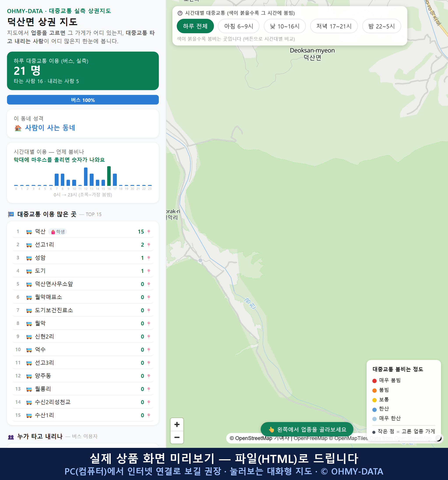
Task: Choose the 낮 10~16시 time filter
Action: click(x=285, y=26)
